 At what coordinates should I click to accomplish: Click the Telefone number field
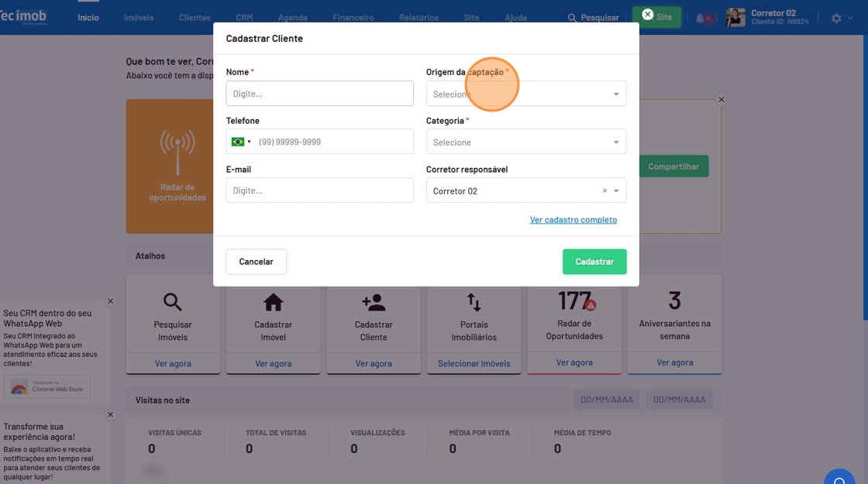point(333,142)
